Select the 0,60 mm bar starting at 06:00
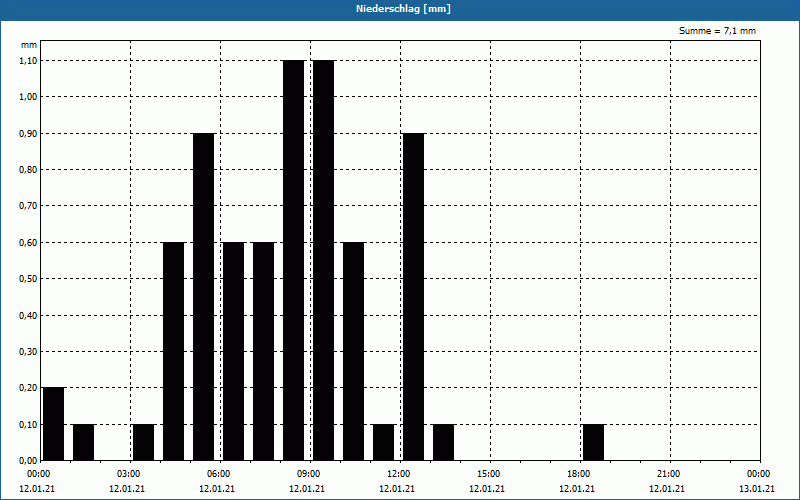Viewport: 800px width, 500px height. coord(234,352)
